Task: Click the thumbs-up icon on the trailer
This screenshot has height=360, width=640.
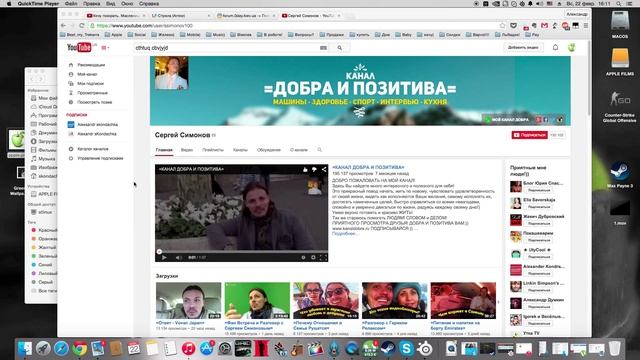Action: pyautogui.click(x=305, y=169)
